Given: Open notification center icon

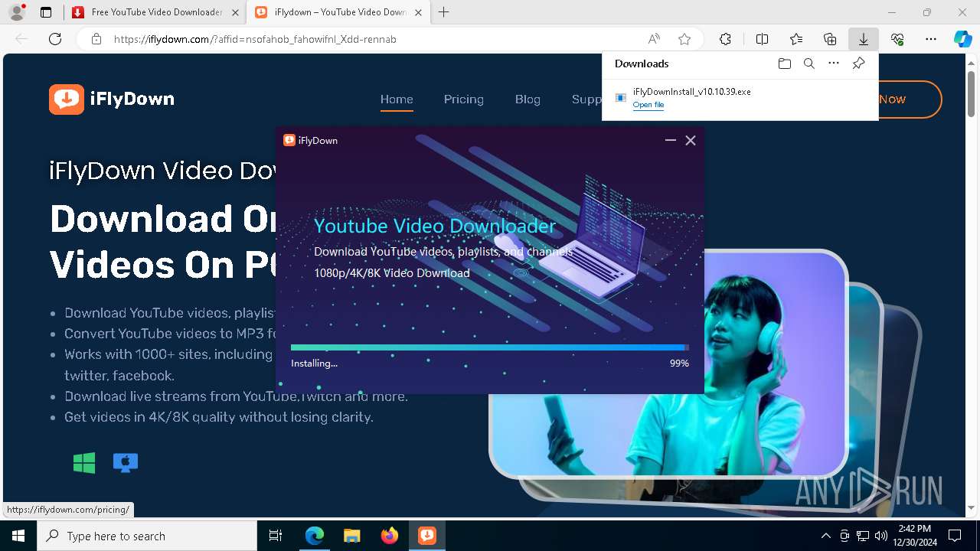Looking at the screenshot, I should (955, 536).
